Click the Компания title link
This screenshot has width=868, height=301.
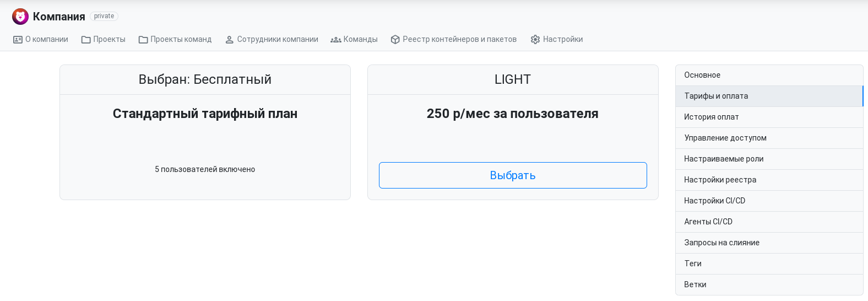(59, 17)
